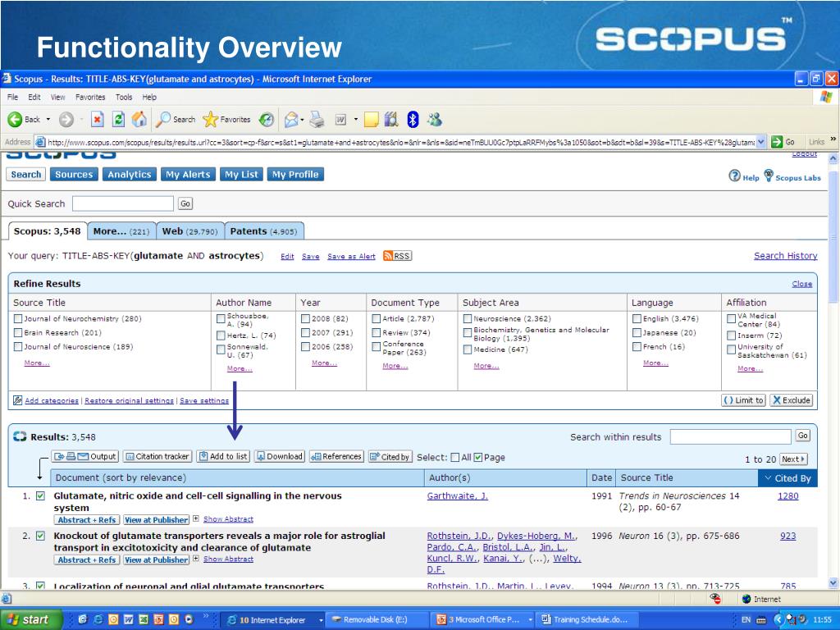The width and height of the screenshot is (840, 630).
Task: Open the Favorites menu
Action: click(90, 97)
